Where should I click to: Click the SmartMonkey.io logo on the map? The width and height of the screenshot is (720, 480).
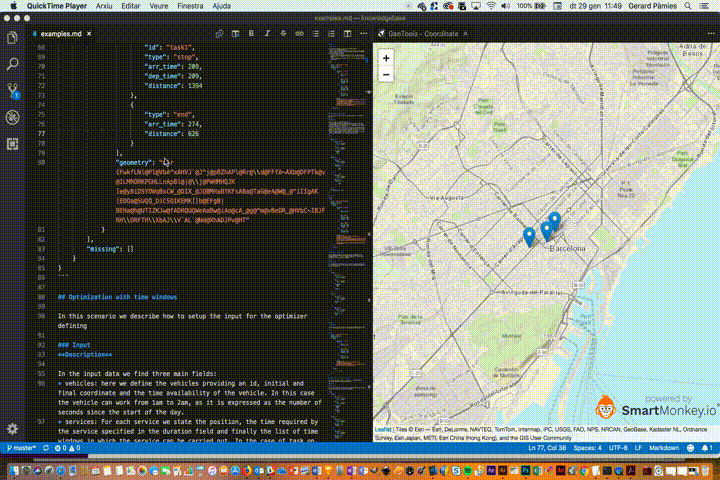(655, 406)
